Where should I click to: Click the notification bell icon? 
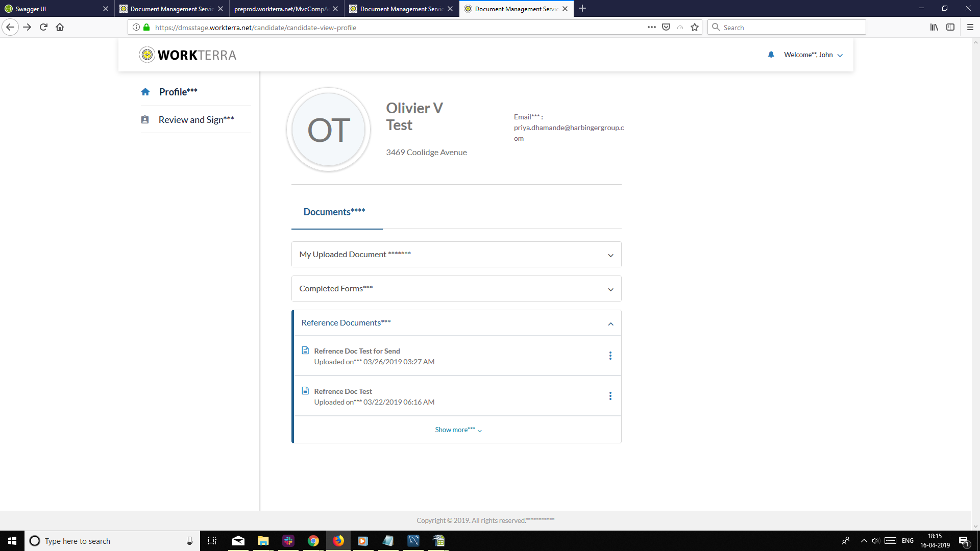click(771, 55)
